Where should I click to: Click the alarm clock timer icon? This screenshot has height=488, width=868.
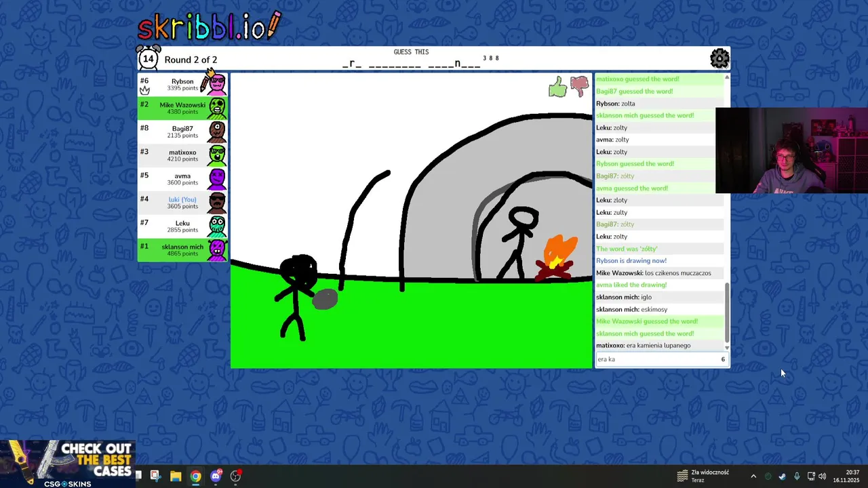click(149, 58)
